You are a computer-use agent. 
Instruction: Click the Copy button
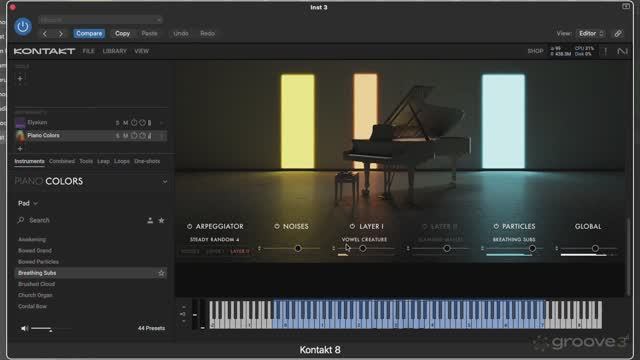click(x=122, y=33)
